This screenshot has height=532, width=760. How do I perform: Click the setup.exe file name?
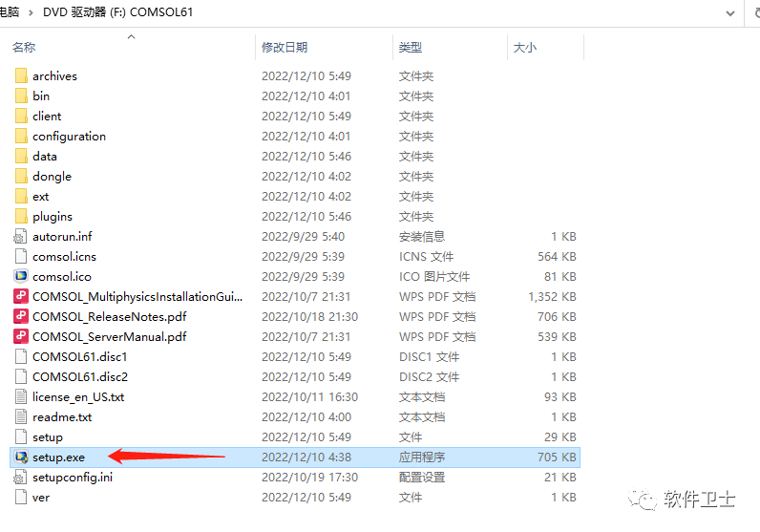[58, 458]
